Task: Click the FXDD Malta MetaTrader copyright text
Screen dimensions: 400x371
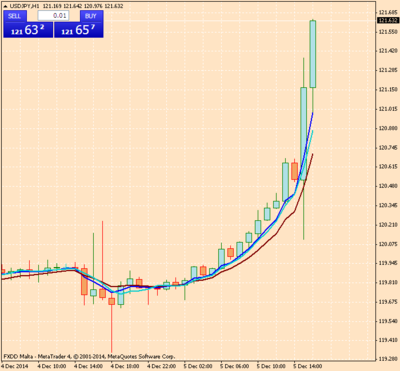Action: click(89, 356)
